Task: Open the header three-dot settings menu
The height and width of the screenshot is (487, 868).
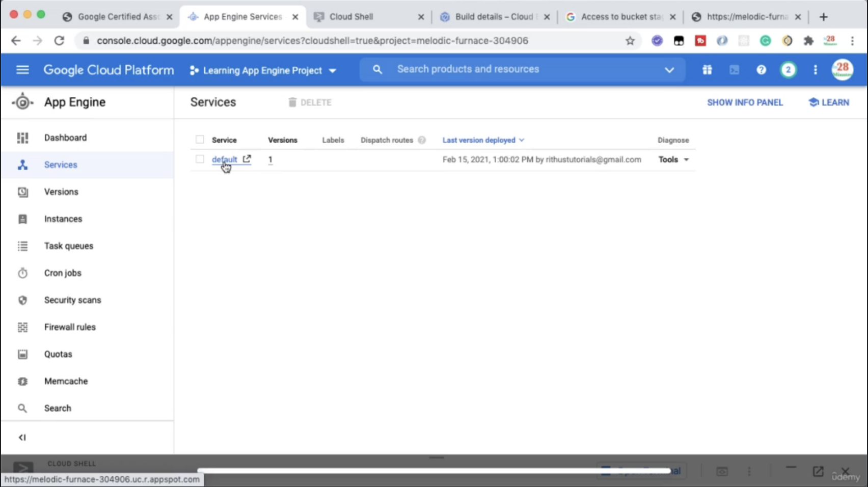Action: click(x=815, y=70)
